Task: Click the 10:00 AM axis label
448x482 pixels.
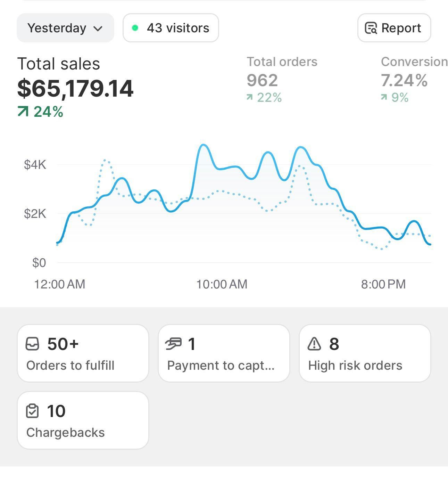Action: pyautogui.click(x=222, y=284)
